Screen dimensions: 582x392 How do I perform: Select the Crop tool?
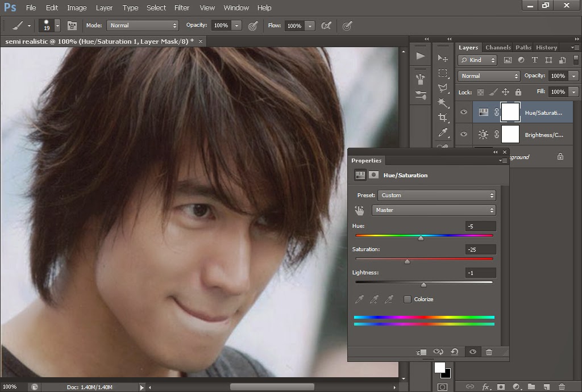coord(443,118)
